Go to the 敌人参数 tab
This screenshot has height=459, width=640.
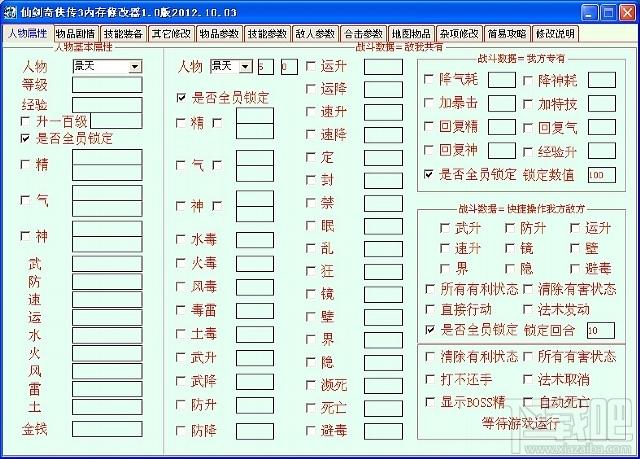click(316, 33)
